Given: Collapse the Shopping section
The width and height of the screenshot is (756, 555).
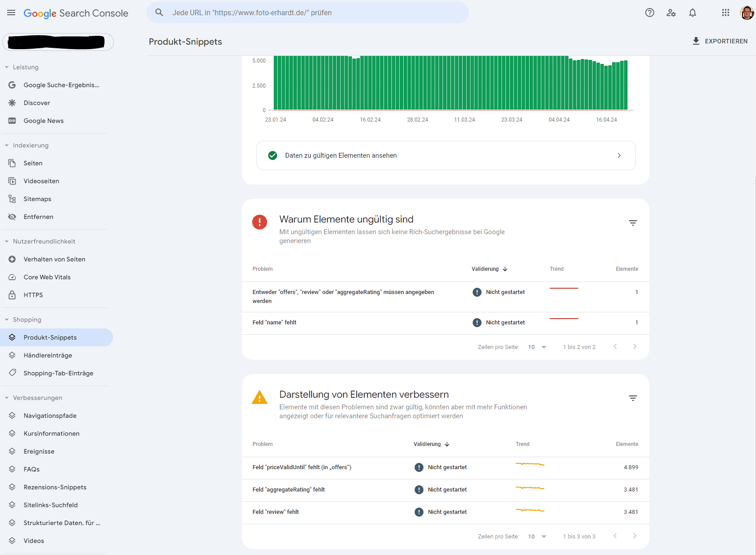Looking at the screenshot, I should click(7, 320).
